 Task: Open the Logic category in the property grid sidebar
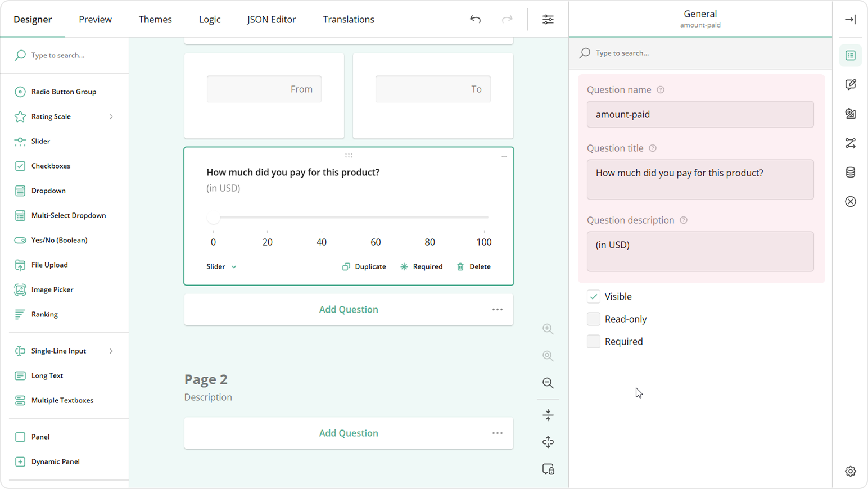pyautogui.click(x=851, y=143)
